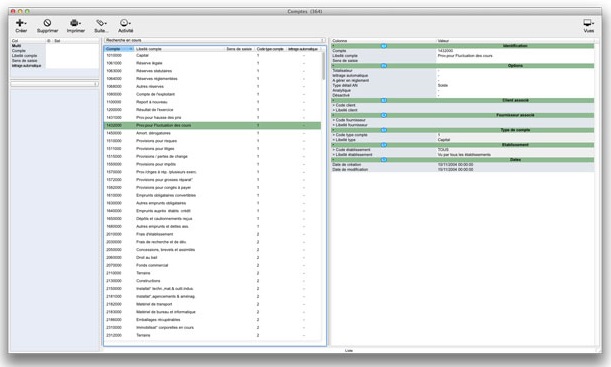This screenshot has height=367, width=611.
Task: Select the highlighted Fluctuation des cours row
Action: [x=213, y=125]
